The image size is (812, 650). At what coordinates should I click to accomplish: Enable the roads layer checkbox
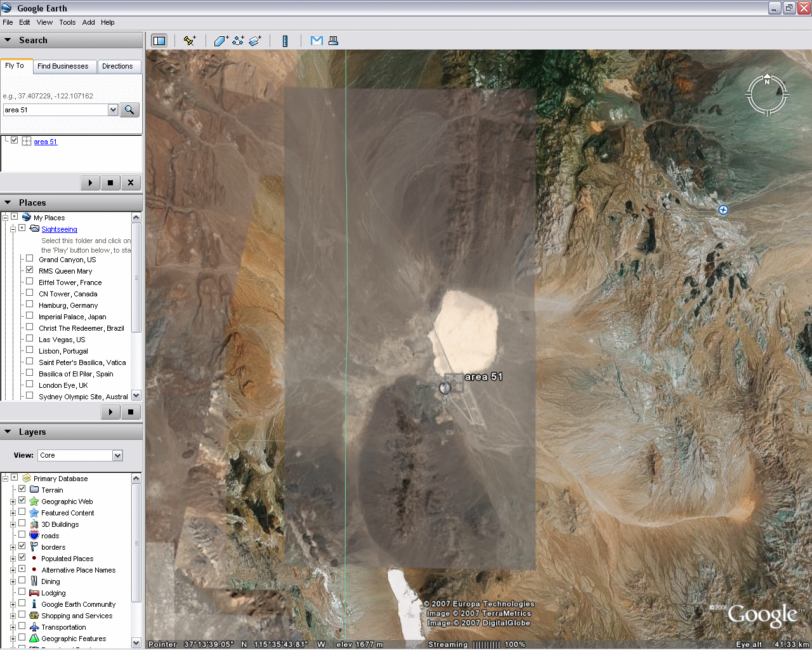pyautogui.click(x=22, y=534)
